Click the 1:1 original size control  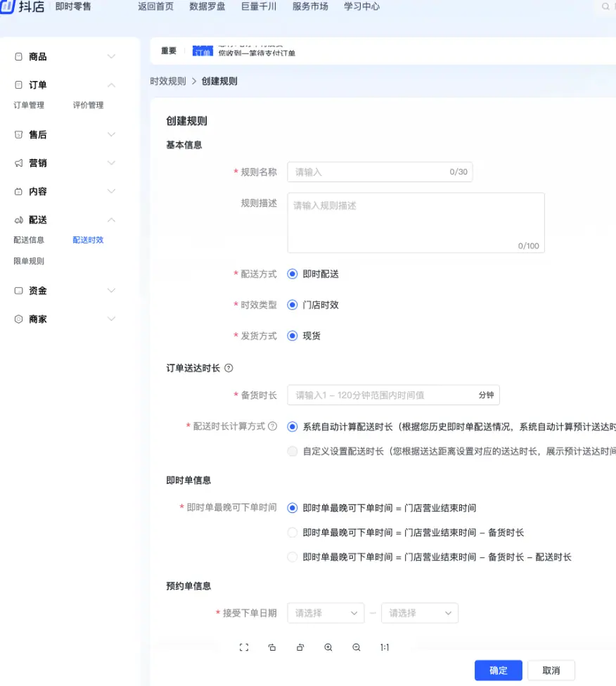384,647
